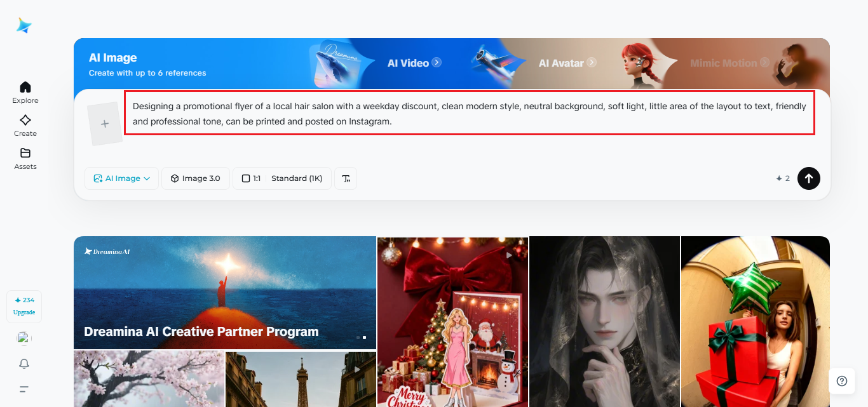Image resolution: width=868 pixels, height=407 pixels.
Task: Switch to the AI Video tab
Action: pyautogui.click(x=414, y=63)
